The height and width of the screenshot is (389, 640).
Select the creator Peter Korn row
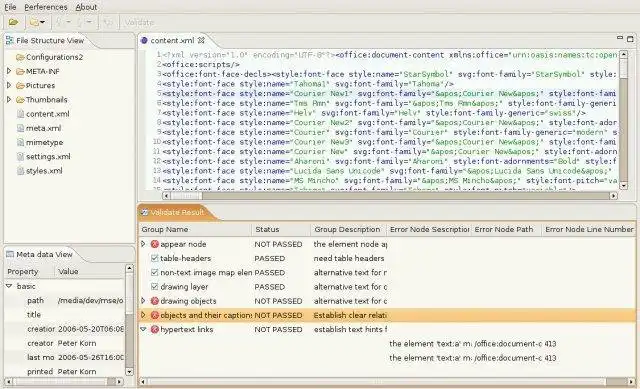pyautogui.click(x=64, y=343)
